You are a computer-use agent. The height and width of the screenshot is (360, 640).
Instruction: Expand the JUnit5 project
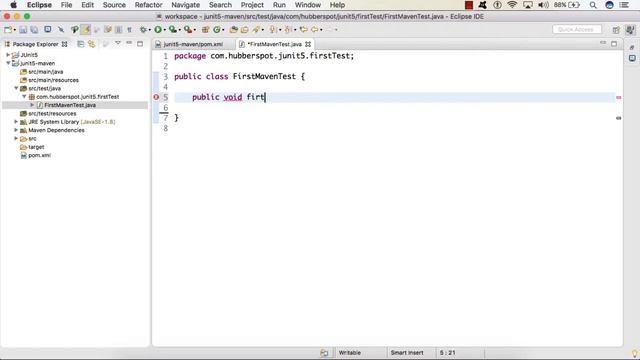[x=8, y=55]
